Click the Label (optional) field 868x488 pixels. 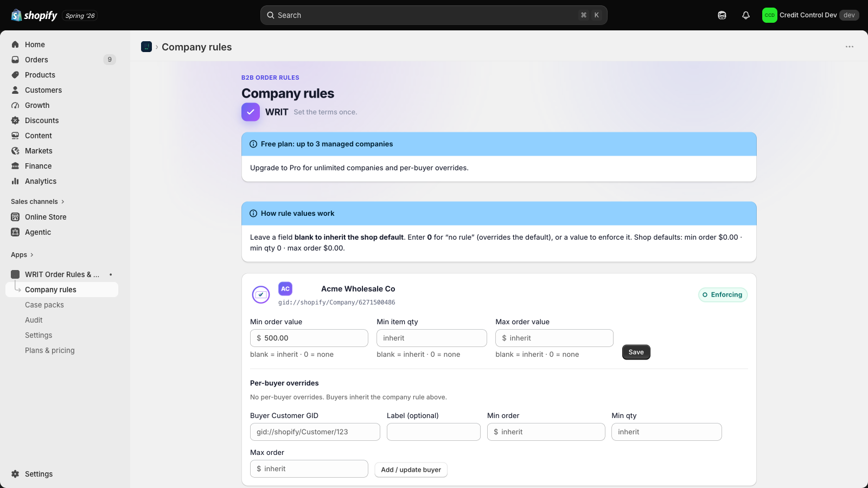tap(433, 432)
